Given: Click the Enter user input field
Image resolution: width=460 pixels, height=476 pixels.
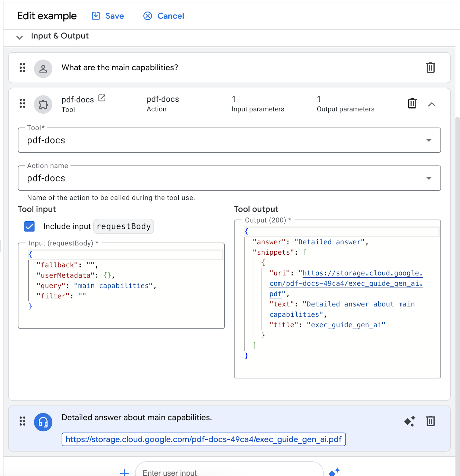Looking at the screenshot, I should (229, 470).
